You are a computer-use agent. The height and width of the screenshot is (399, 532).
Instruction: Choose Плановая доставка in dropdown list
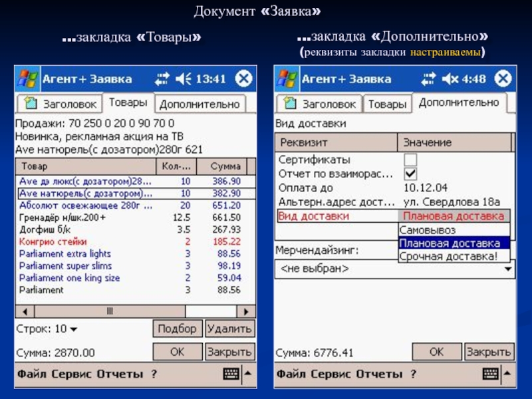[x=454, y=243]
